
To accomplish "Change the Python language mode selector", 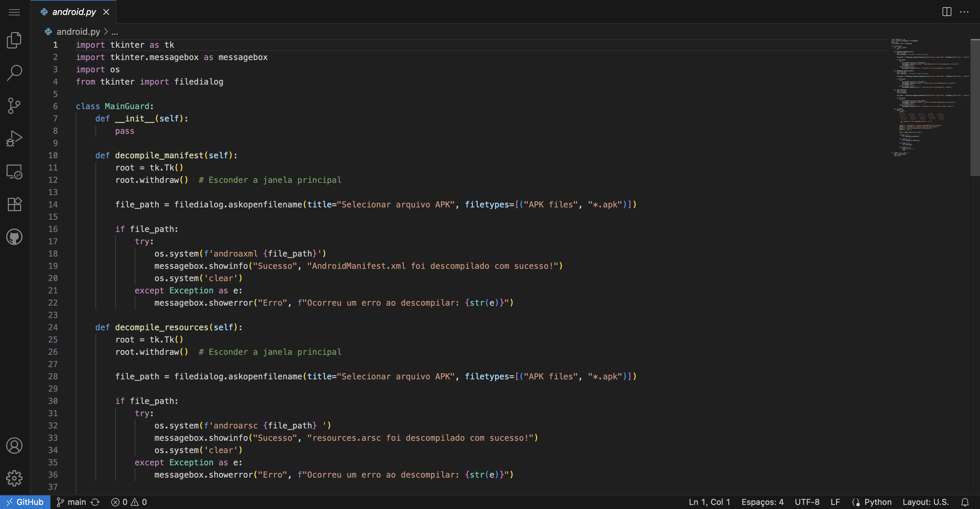I will coord(878,502).
